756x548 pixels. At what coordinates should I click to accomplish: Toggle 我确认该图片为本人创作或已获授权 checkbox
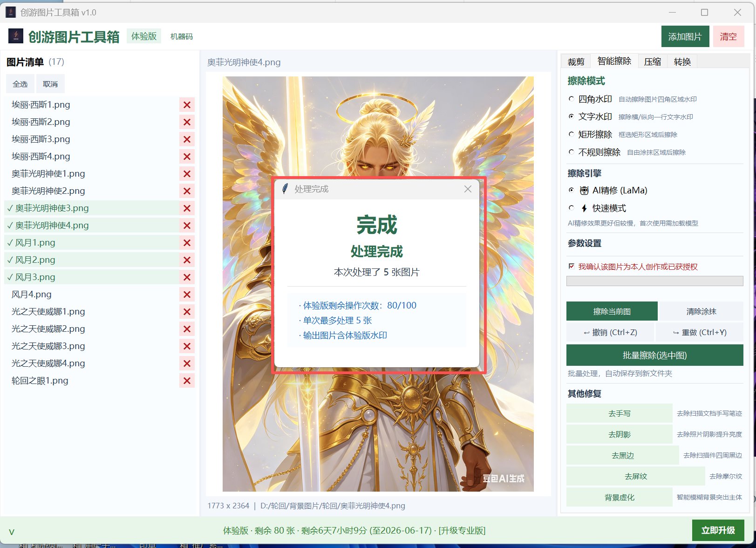click(572, 267)
